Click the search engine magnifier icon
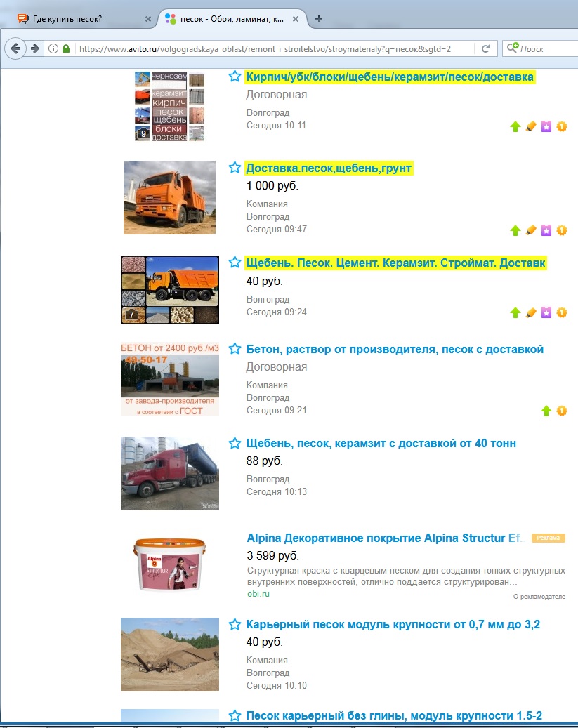Image resolution: width=578 pixels, height=728 pixels. pyautogui.click(x=512, y=48)
